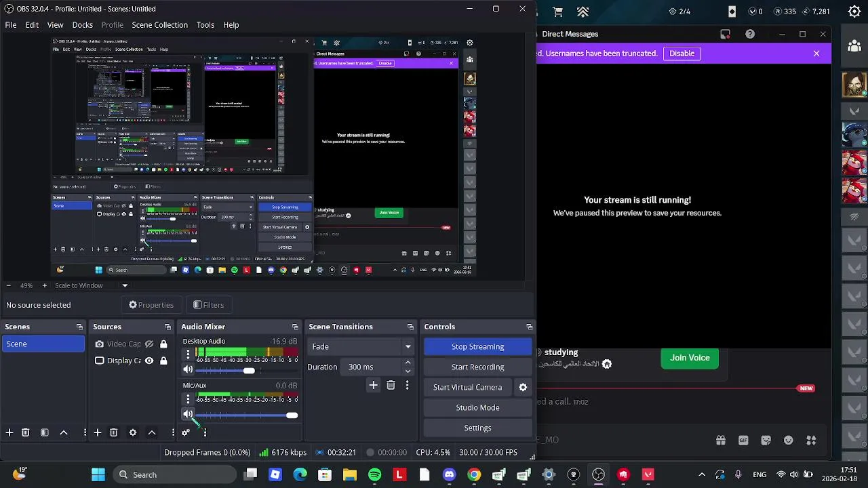Unlock the Video Capture source lock

[x=163, y=344]
